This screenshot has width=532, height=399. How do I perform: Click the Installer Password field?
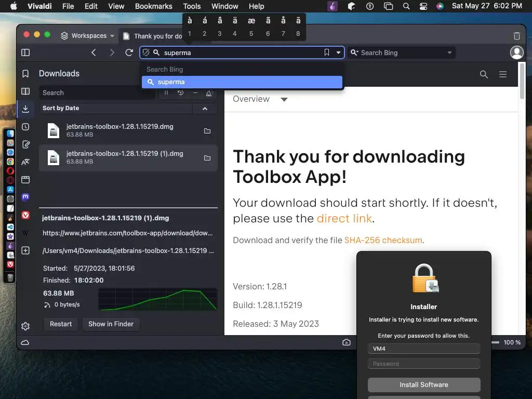[424, 364]
